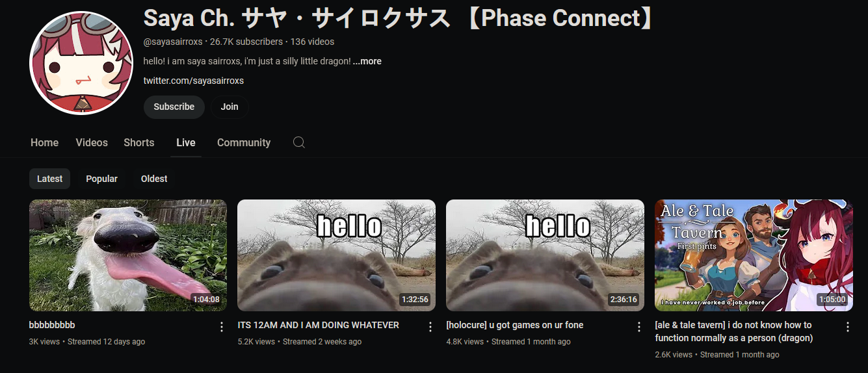868x373 pixels.
Task: Open the Community tab
Action: click(x=244, y=142)
